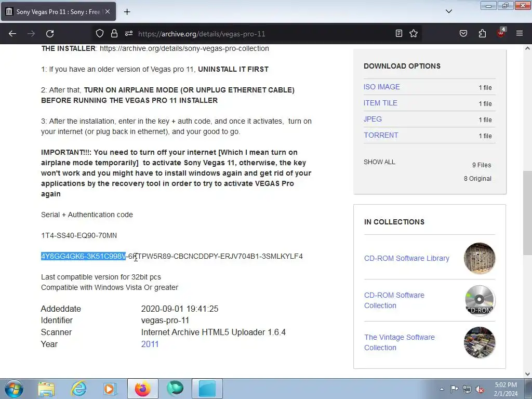Click Vintage Software Collection thumbnail
This screenshot has height=399, width=532.
pos(480,342)
